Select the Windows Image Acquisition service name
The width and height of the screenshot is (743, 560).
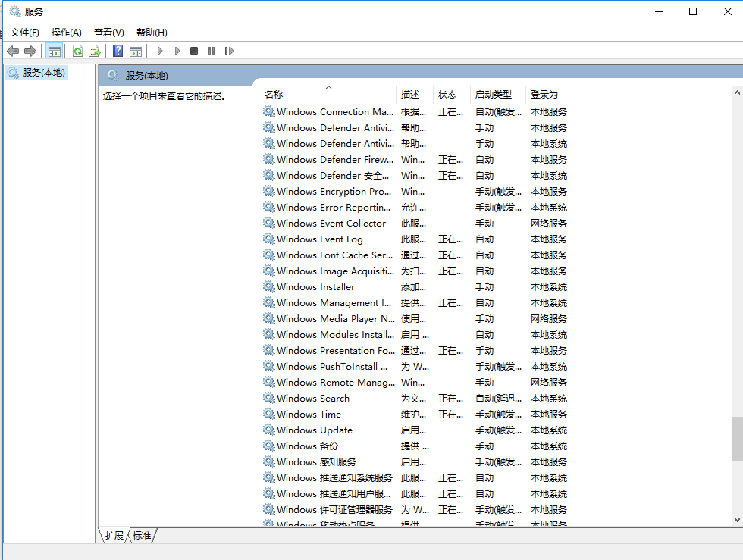point(335,271)
